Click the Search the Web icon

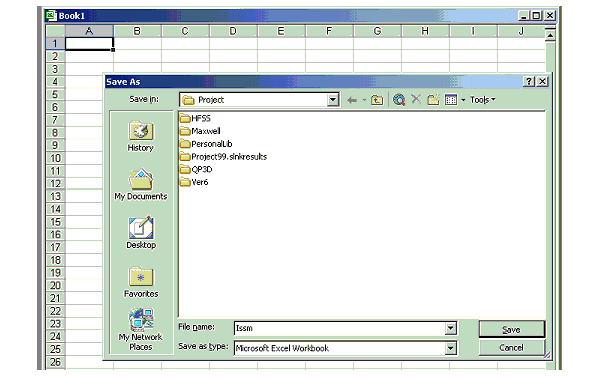(x=399, y=100)
